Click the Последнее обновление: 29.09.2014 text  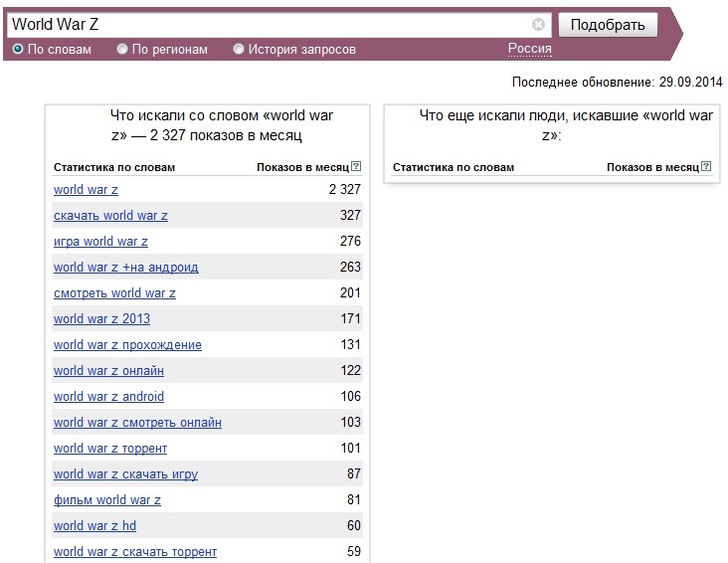(x=617, y=83)
